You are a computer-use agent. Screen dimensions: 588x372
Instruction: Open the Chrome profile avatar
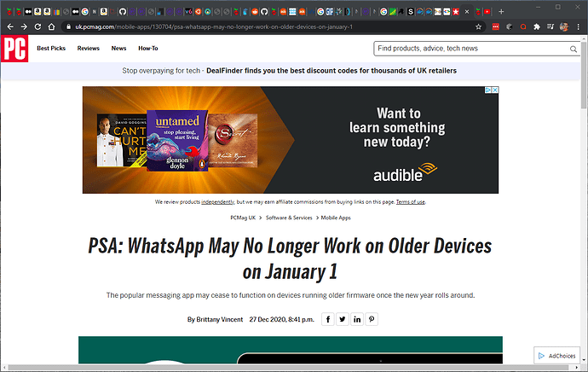(x=564, y=26)
